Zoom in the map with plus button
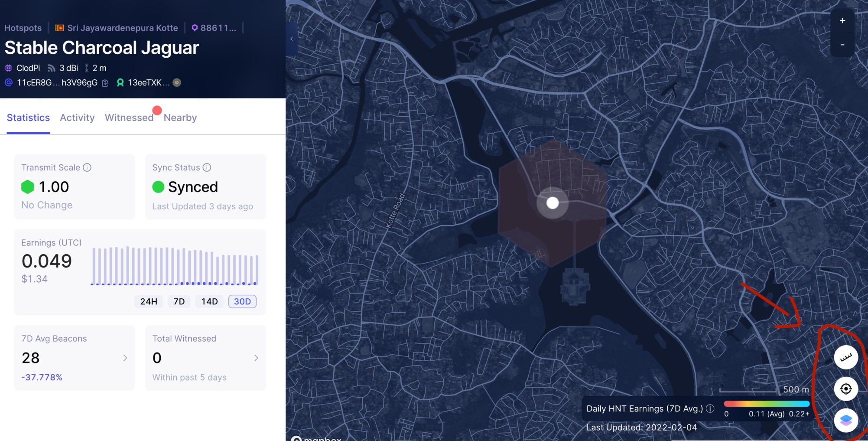This screenshot has height=441, width=868. click(842, 20)
